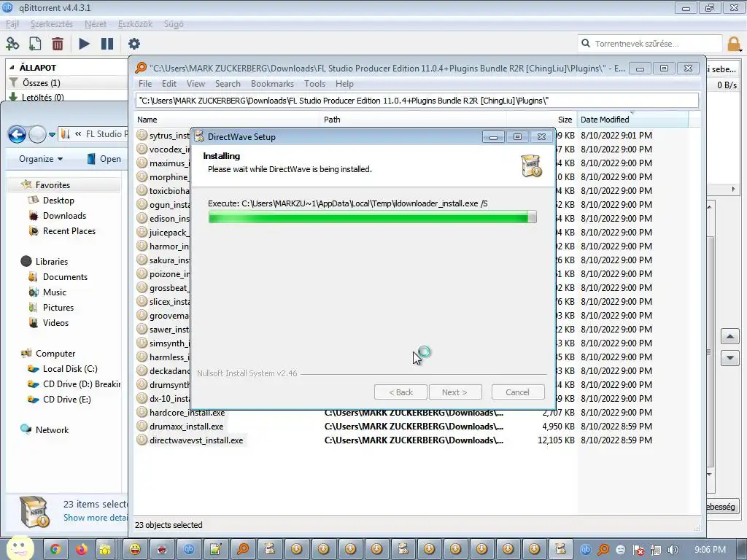Open the Nézet menu
The width and height of the screenshot is (747, 560).
pos(96,24)
